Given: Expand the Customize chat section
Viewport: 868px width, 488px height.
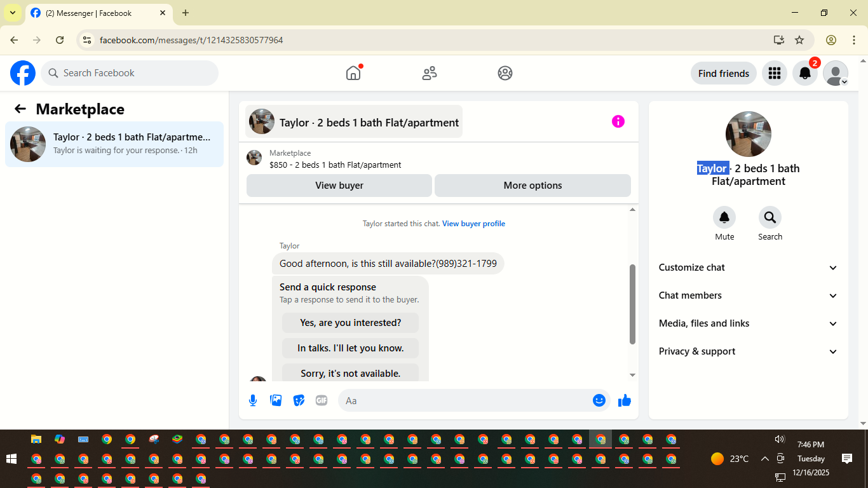Looking at the screenshot, I should pos(749,268).
